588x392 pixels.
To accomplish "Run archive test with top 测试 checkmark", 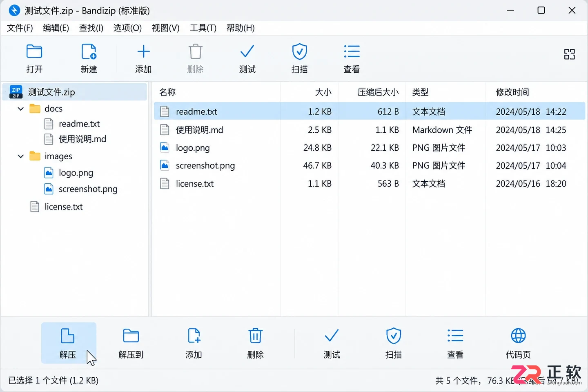I will click(247, 51).
